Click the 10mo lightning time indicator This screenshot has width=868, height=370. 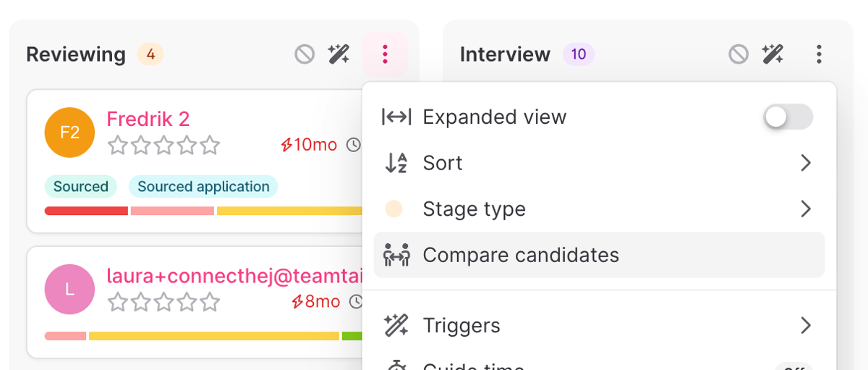(x=309, y=145)
